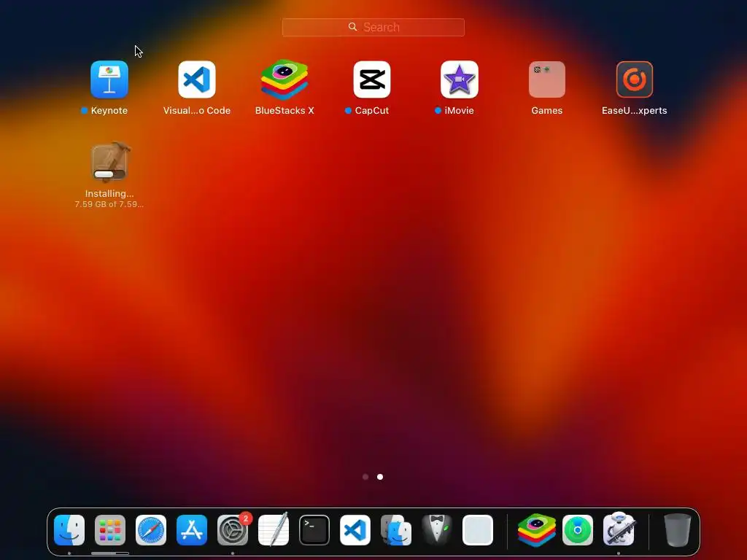747x560 pixels.
Task: Open Visual Studio Code from the Dock
Action: point(355,530)
